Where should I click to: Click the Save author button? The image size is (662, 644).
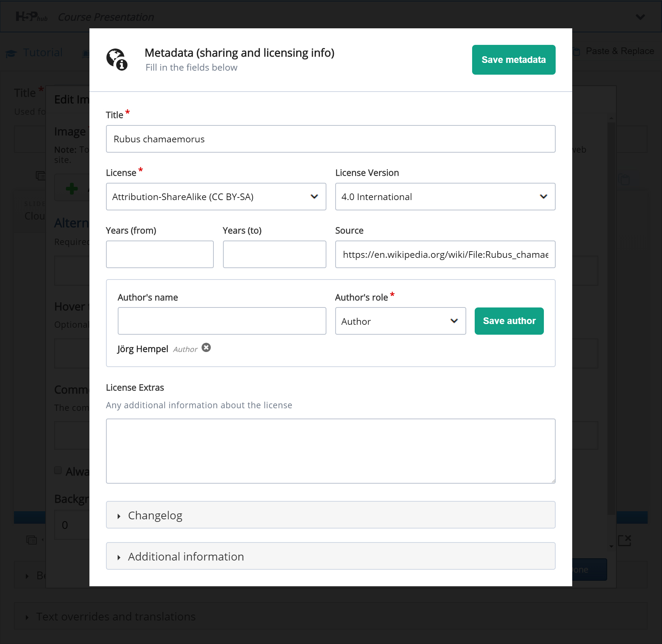coord(509,321)
